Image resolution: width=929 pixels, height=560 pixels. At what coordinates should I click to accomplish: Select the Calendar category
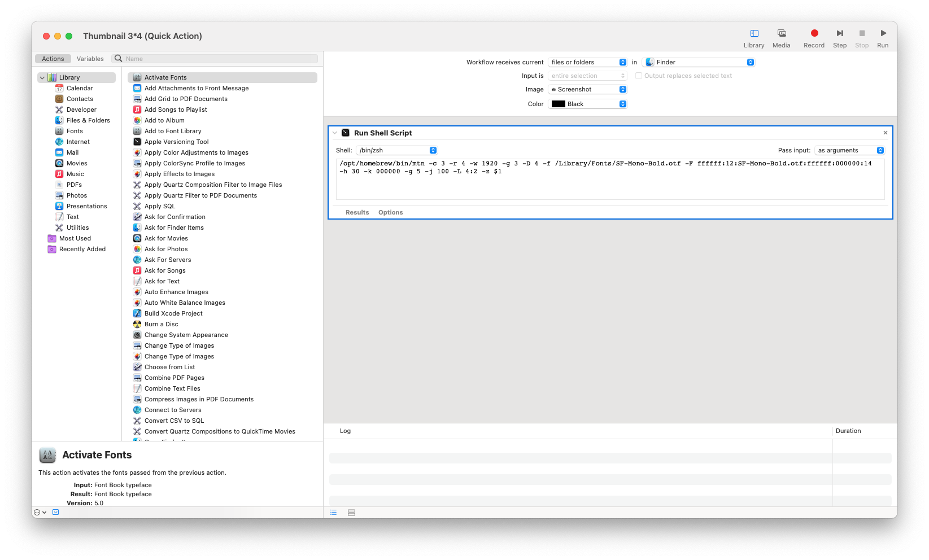(x=80, y=88)
